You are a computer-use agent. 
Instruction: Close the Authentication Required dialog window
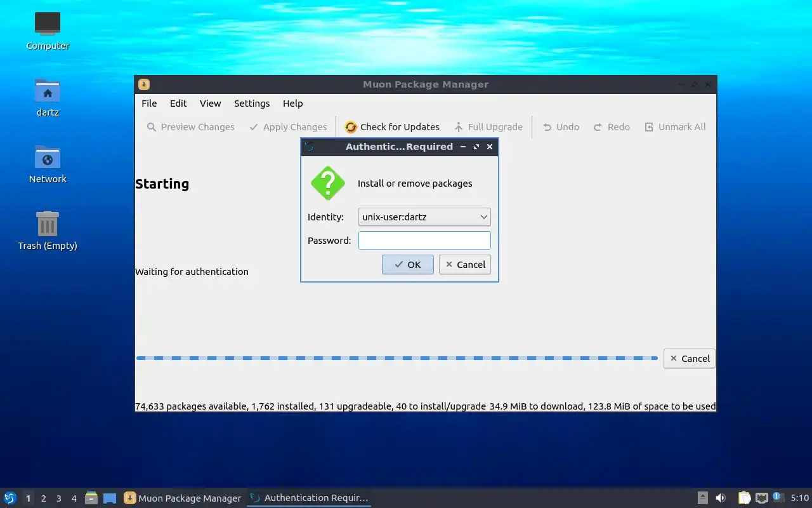click(x=489, y=147)
